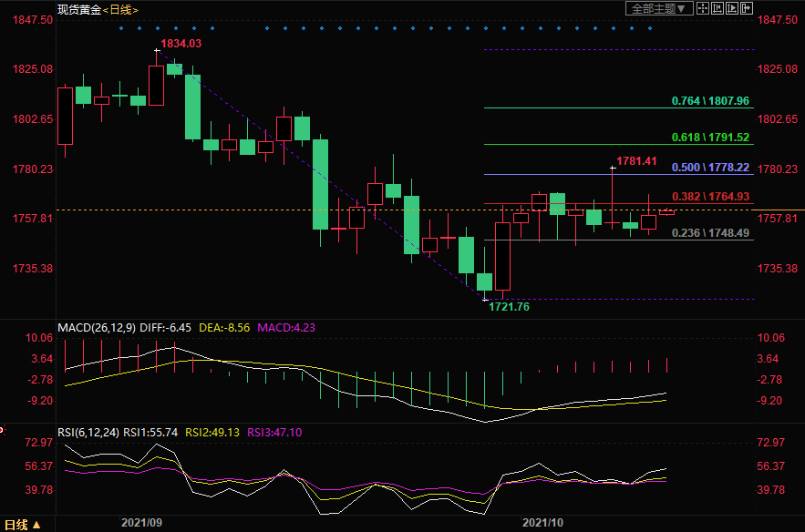This screenshot has height=532, width=805.
Task: Open the 全部主题 dropdown
Action: click(655, 8)
